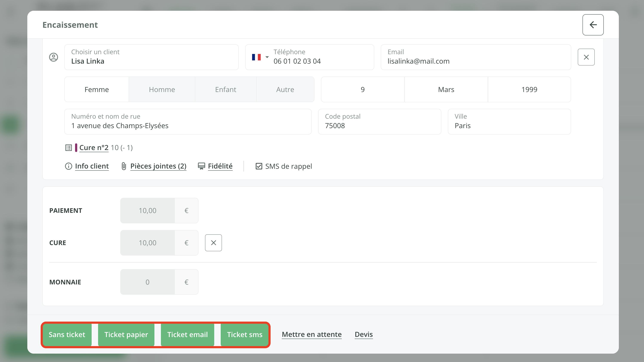The image size is (644, 362).
Task: Open the birth year 1999 selector
Action: [x=529, y=89]
